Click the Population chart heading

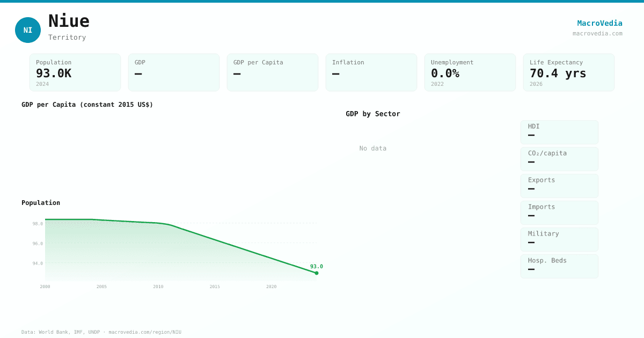pyautogui.click(x=41, y=203)
